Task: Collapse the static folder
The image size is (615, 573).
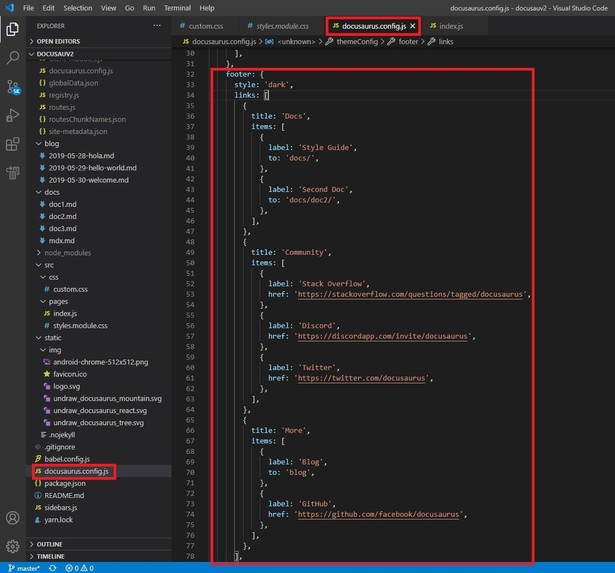Action: [x=53, y=338]
